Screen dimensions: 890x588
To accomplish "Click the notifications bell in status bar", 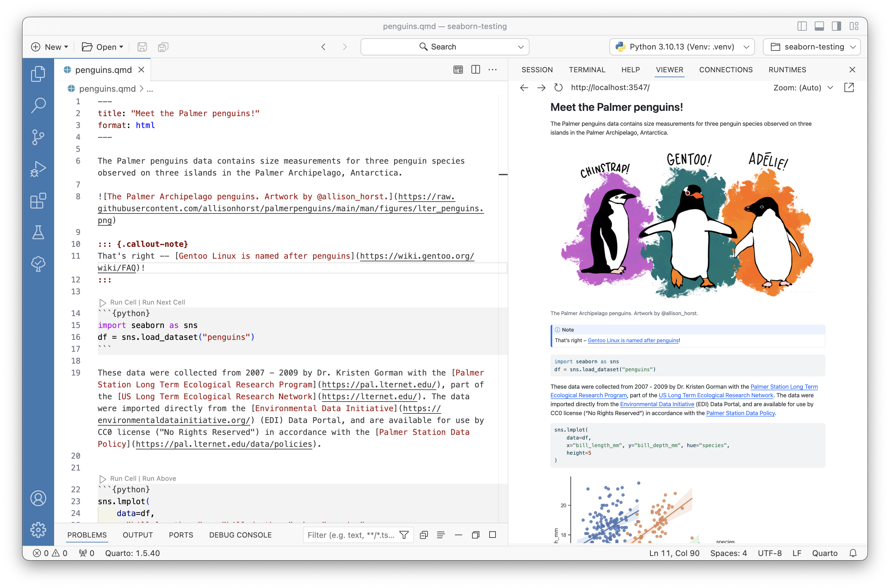I will coord(853,553).
